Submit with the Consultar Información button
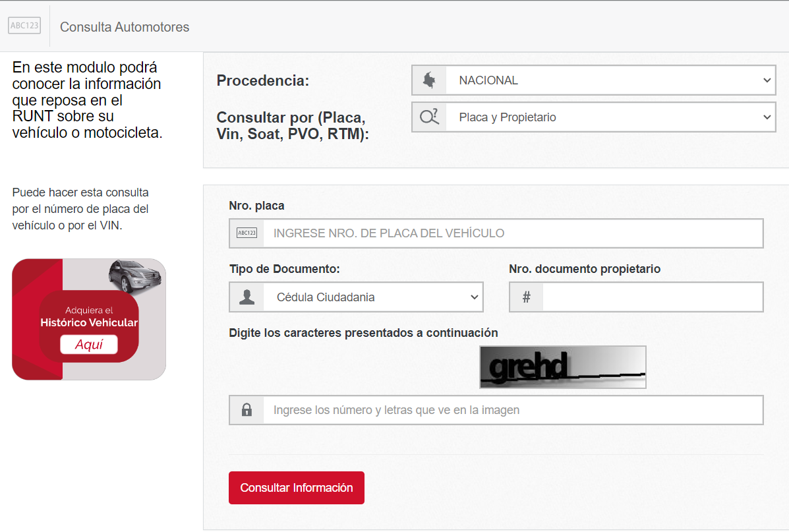The image size is (789, 532). [x=297, y=488]
